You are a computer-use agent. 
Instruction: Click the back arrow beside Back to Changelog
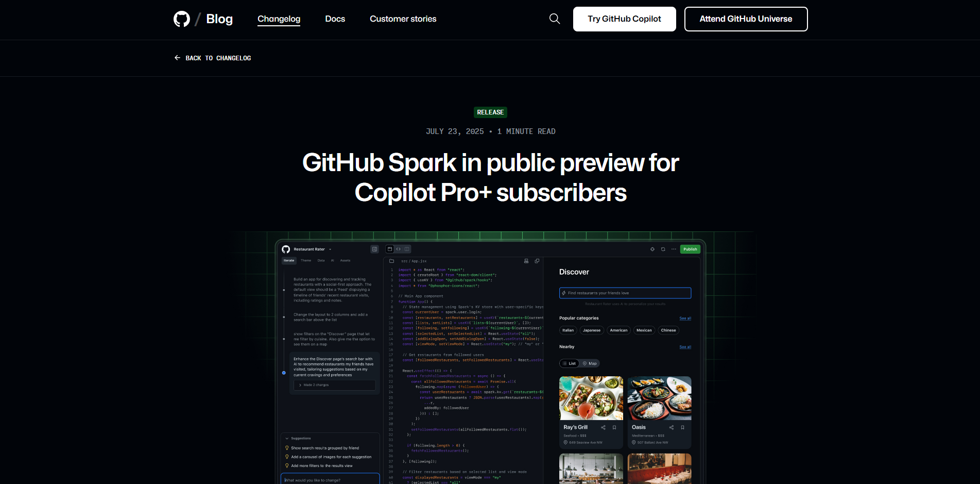177,58
